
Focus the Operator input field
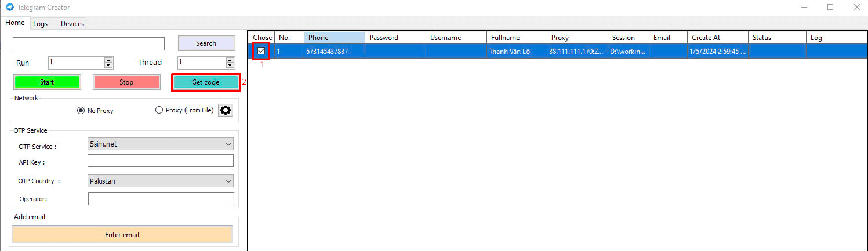coord(161,199)
